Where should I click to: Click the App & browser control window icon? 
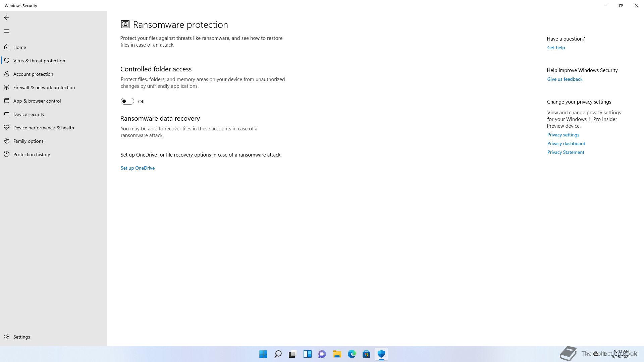[x=7, y=101]
